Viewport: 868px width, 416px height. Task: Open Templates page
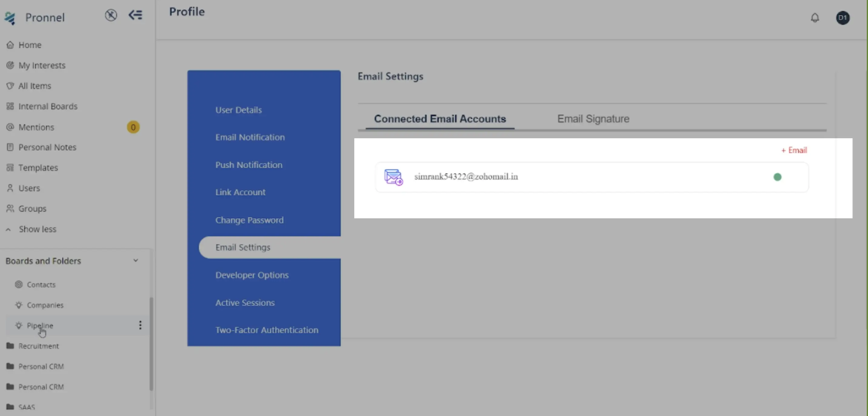click(38, 168)
